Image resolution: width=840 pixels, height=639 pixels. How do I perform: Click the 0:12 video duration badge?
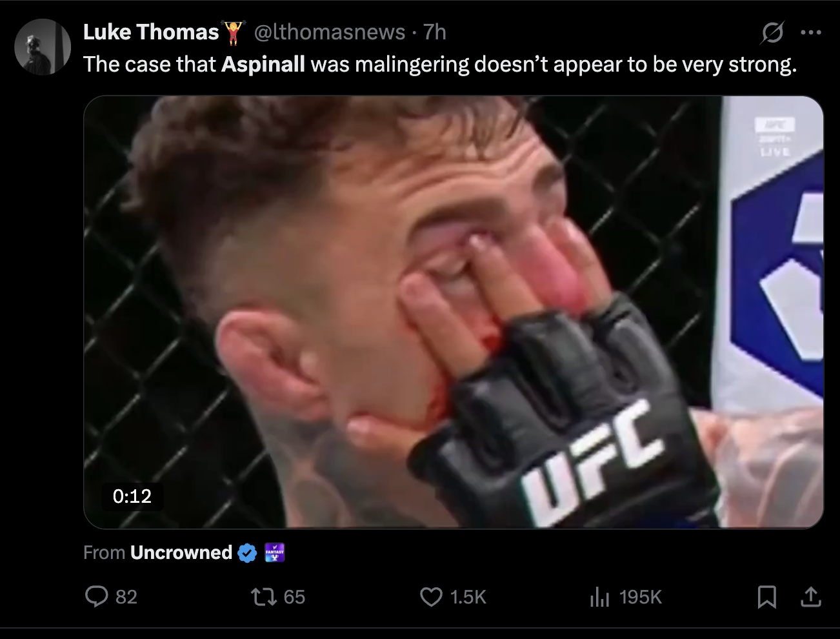pos(132,496)
